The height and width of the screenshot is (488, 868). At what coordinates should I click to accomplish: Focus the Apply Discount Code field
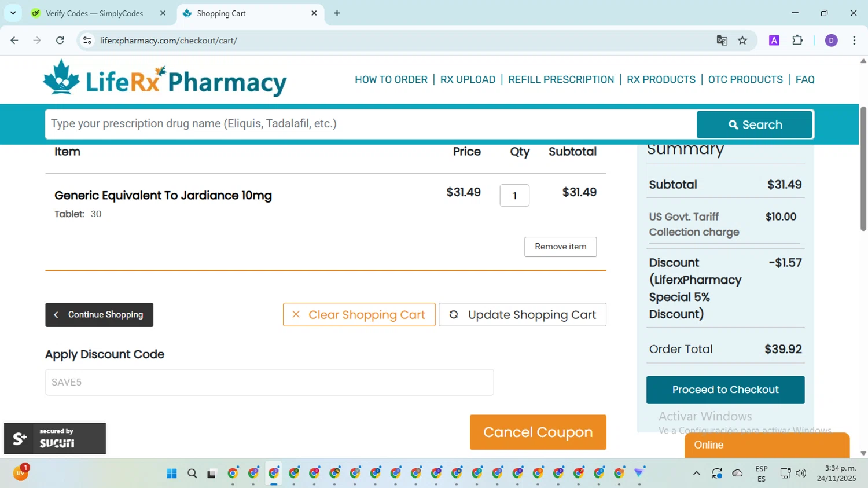[x=270, y=382]
